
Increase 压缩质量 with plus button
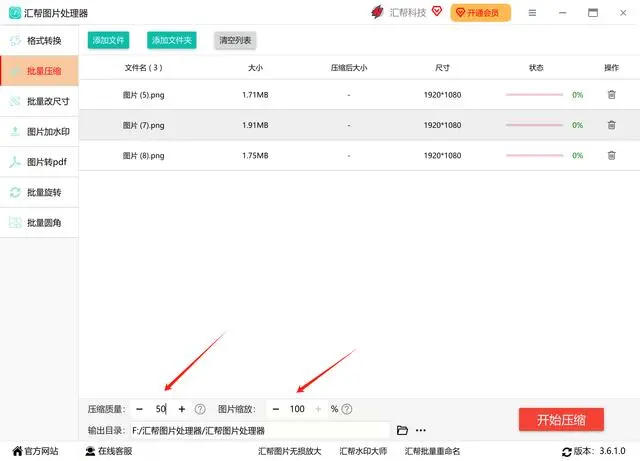tap(182, 409)
